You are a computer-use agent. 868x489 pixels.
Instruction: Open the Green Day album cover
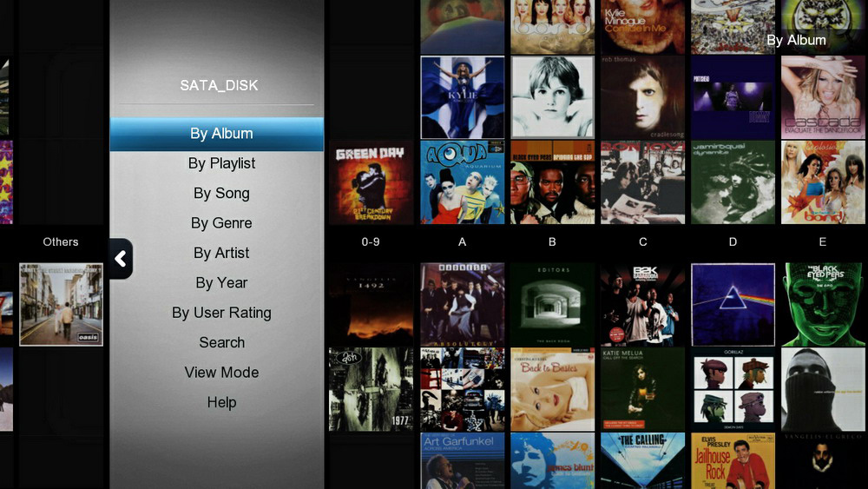pos(371,182)
